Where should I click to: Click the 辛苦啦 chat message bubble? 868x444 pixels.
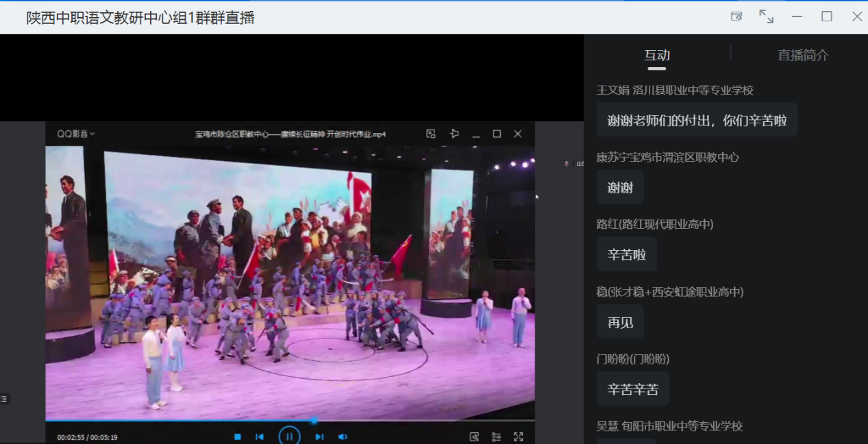(x=627, y=254)
